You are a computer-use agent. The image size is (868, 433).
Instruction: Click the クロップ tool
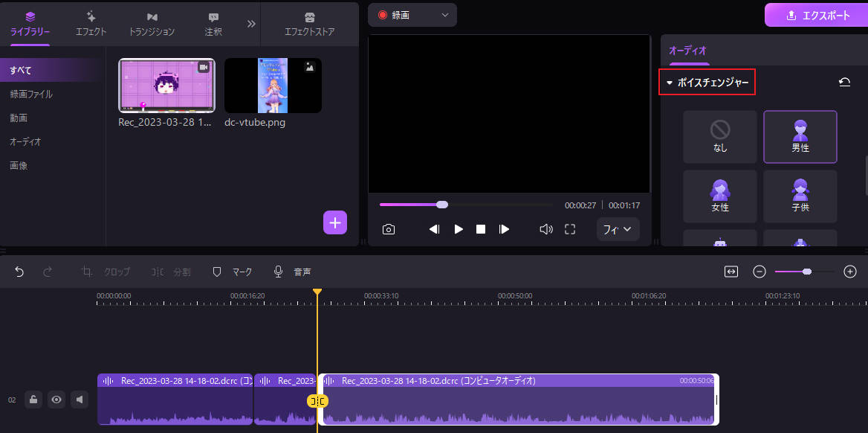pos(106,272)
